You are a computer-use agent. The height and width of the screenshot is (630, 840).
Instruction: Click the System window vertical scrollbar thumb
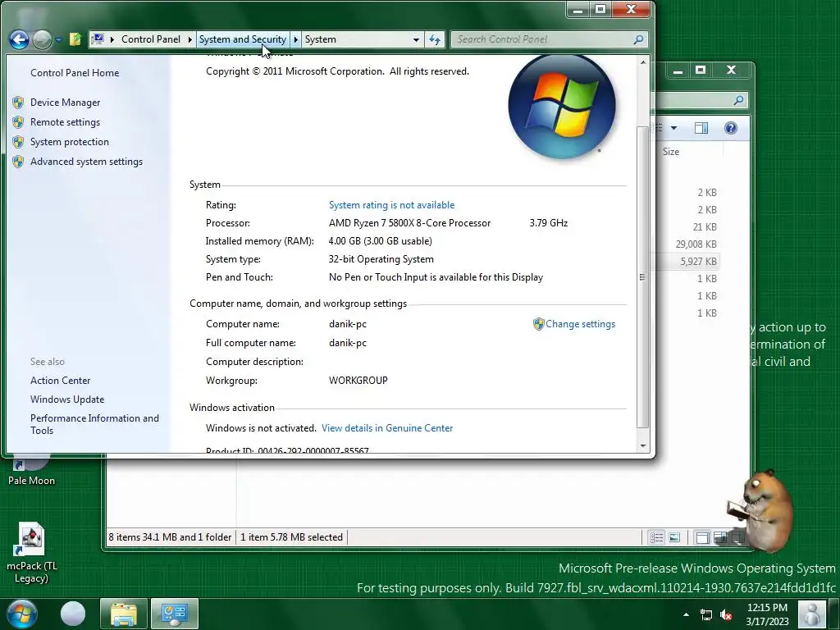pos(643,277)
